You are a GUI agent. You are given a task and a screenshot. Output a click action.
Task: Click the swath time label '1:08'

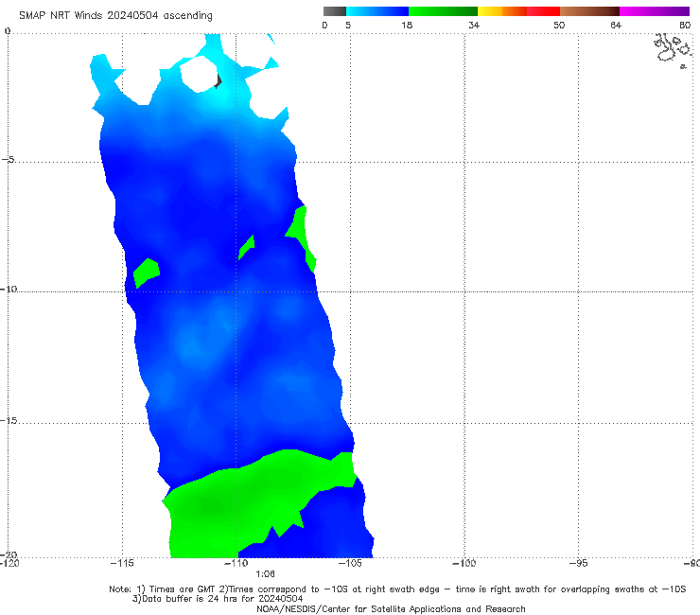(x=265, y=574)
